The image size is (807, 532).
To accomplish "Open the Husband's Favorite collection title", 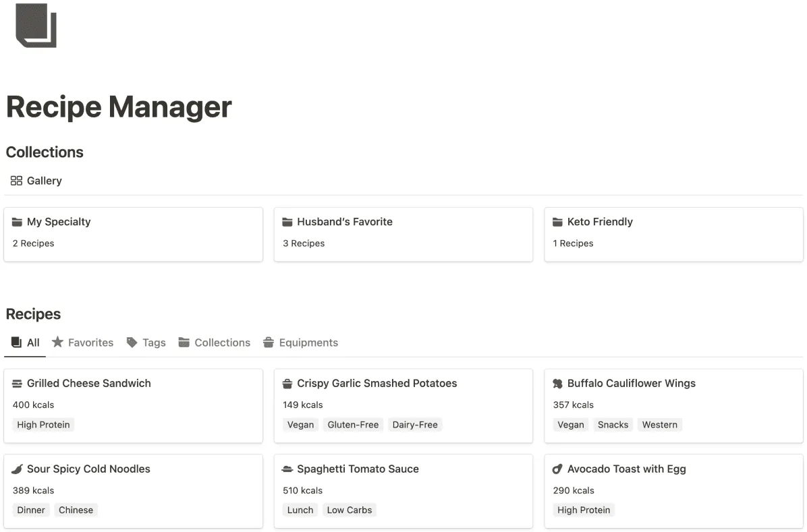I will 345,222.
